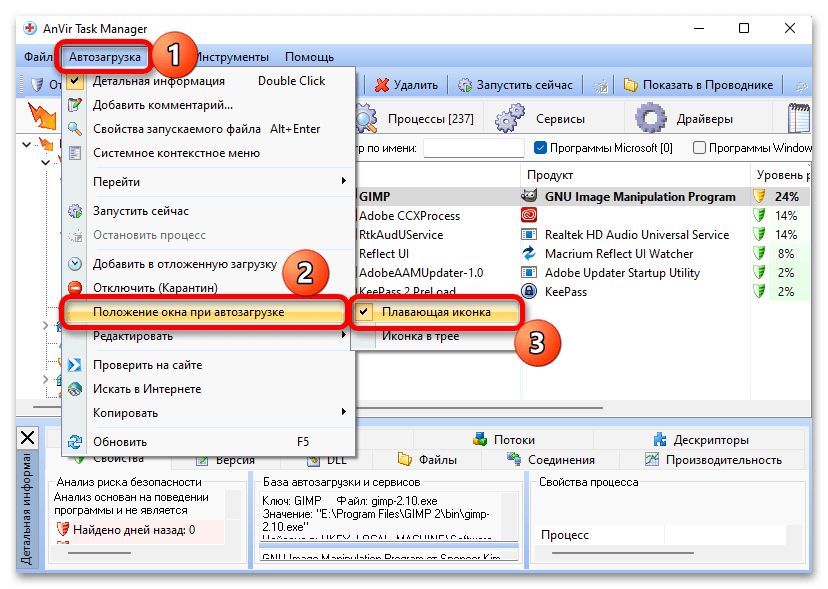Image resolution: width=828 pixels, height=589 pixels.
Task: Select the AdobeAAMUpdater-1.0 row
Action: point(584,273)
